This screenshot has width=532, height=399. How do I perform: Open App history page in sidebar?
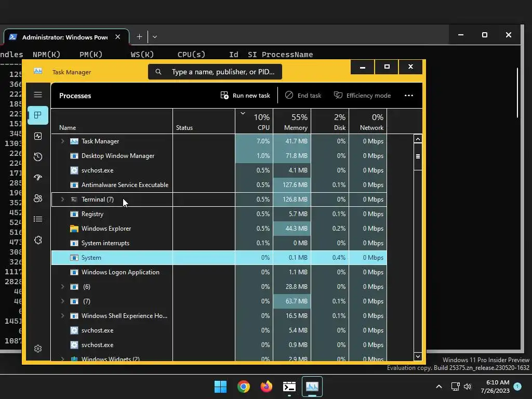tap(38, 157)
